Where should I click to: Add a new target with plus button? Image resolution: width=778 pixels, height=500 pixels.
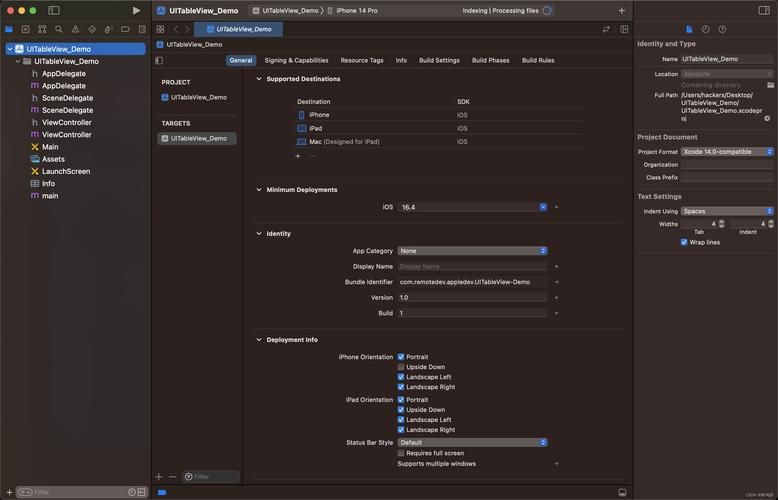(159, 477)
